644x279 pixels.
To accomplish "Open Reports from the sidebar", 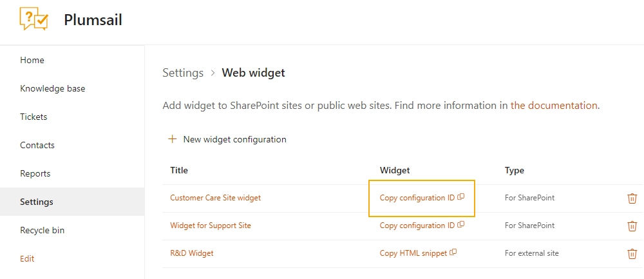I will point(35,173).
